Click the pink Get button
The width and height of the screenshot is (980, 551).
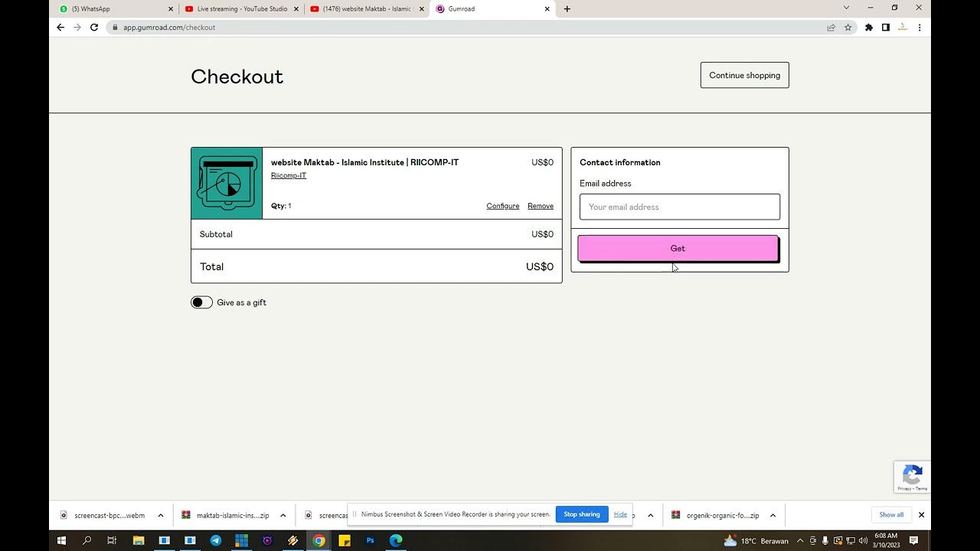click(678, 249)
